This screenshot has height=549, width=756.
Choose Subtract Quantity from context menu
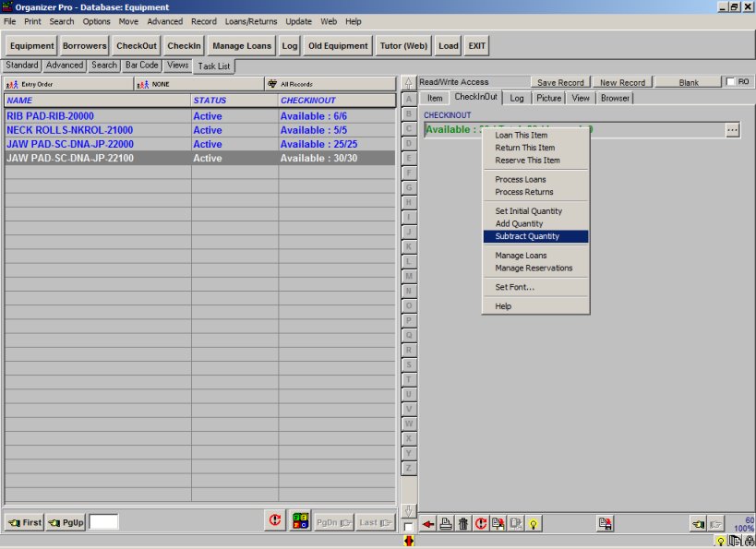[527, 236]
